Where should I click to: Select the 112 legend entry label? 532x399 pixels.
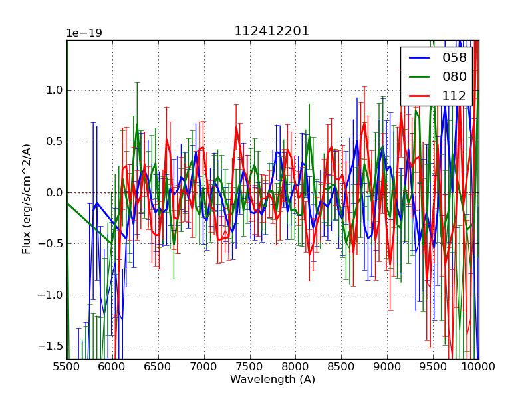[454, 96]
